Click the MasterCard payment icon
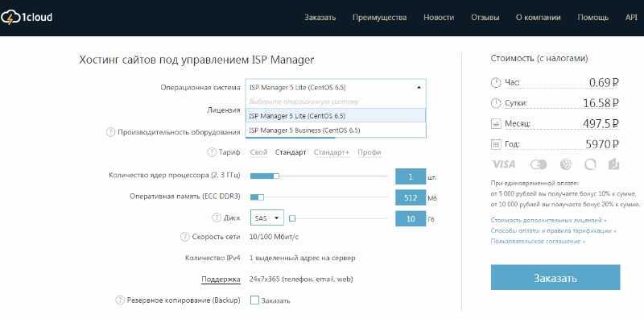 (x=539, y=165)
